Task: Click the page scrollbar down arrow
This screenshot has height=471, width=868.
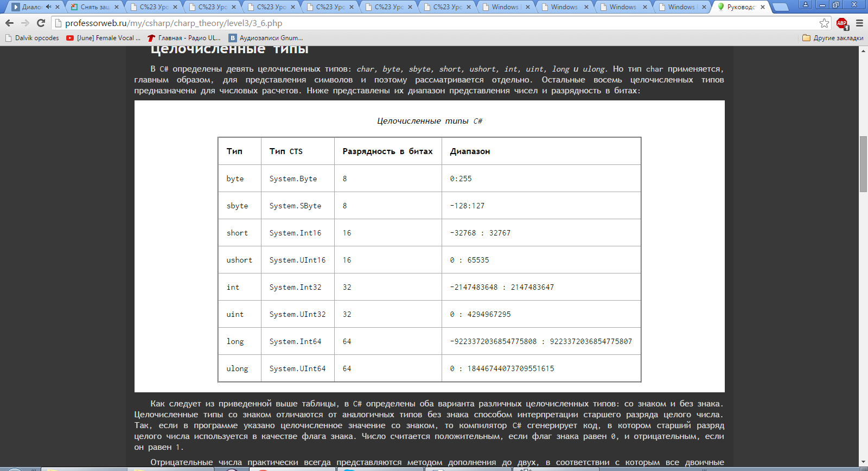Action: point(863,462)
